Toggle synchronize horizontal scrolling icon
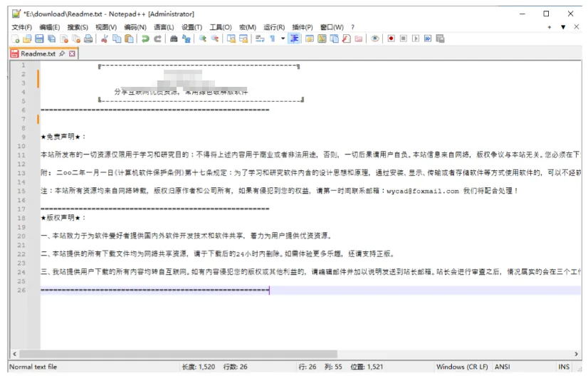 tap(243, 38)
